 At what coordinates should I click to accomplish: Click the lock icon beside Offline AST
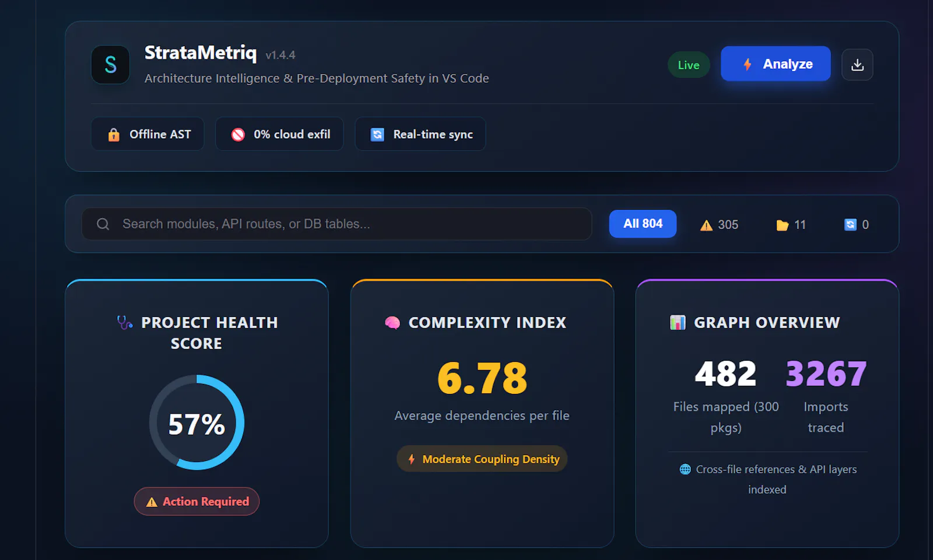(x=114, y=135)
